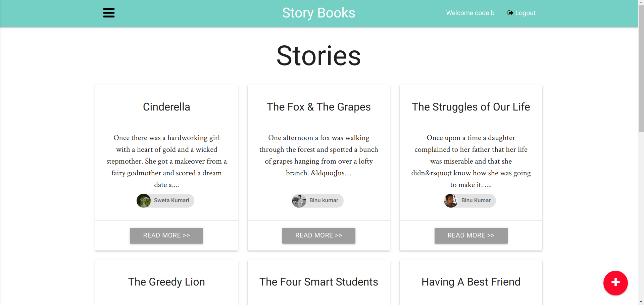Open The Four Smart Students story title

(x=318, y=282)
